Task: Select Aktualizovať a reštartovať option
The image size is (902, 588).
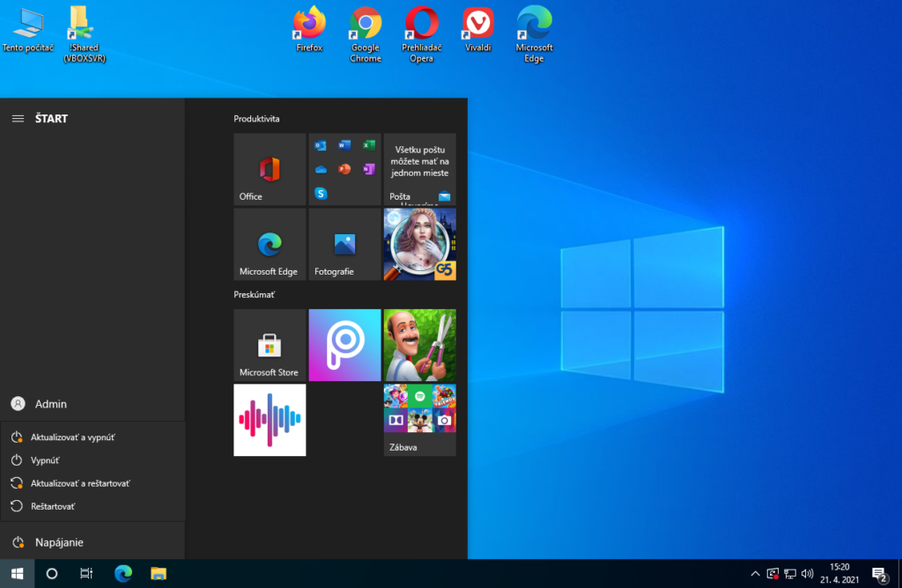Action: coord(79,483)
